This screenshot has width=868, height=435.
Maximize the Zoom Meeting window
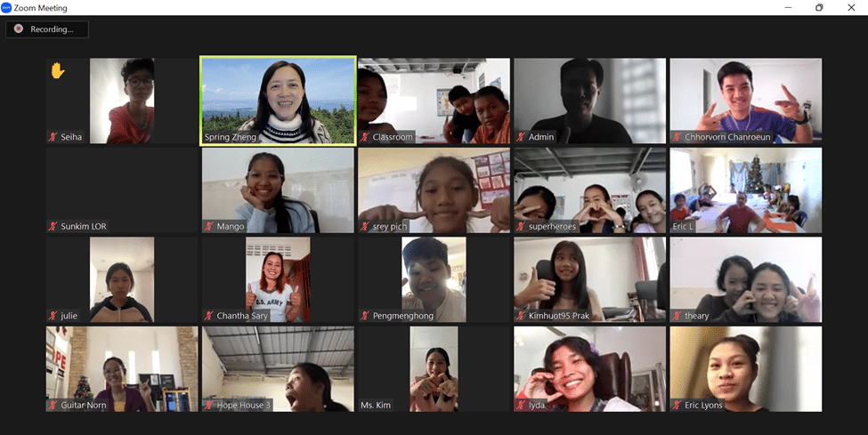819,8
